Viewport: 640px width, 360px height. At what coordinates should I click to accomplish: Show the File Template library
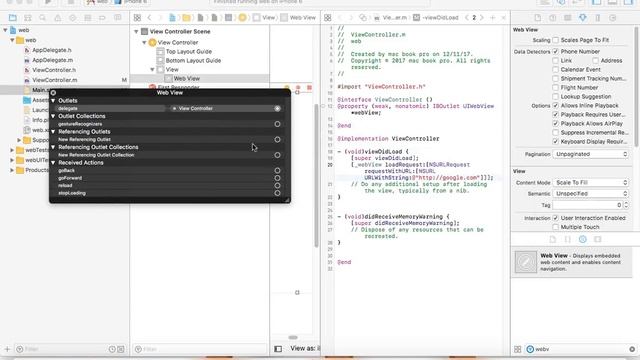point(553,239)
